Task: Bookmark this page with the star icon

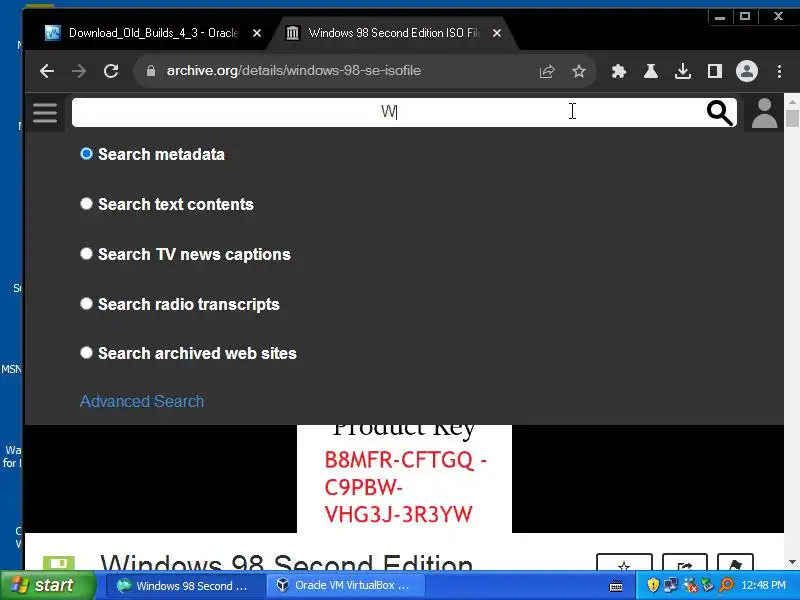Action: (579, 71)
